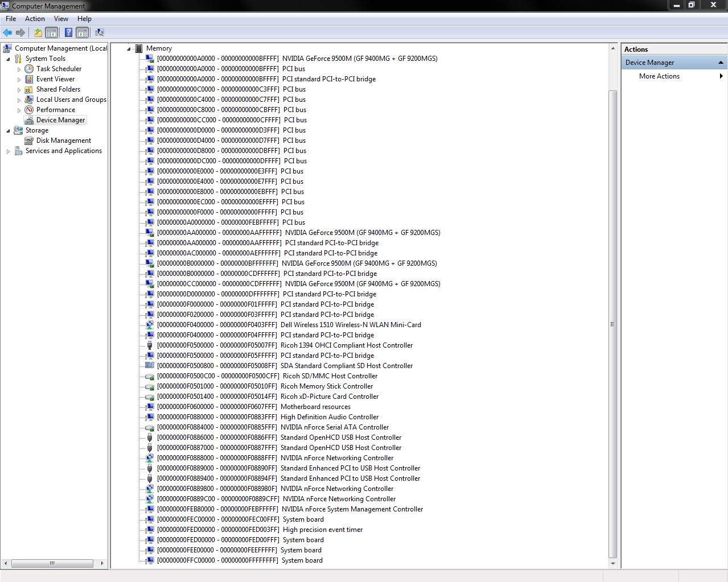Collapse Device Manager section in Actions pane
The image size is (728, 582).
click(721, 63)
